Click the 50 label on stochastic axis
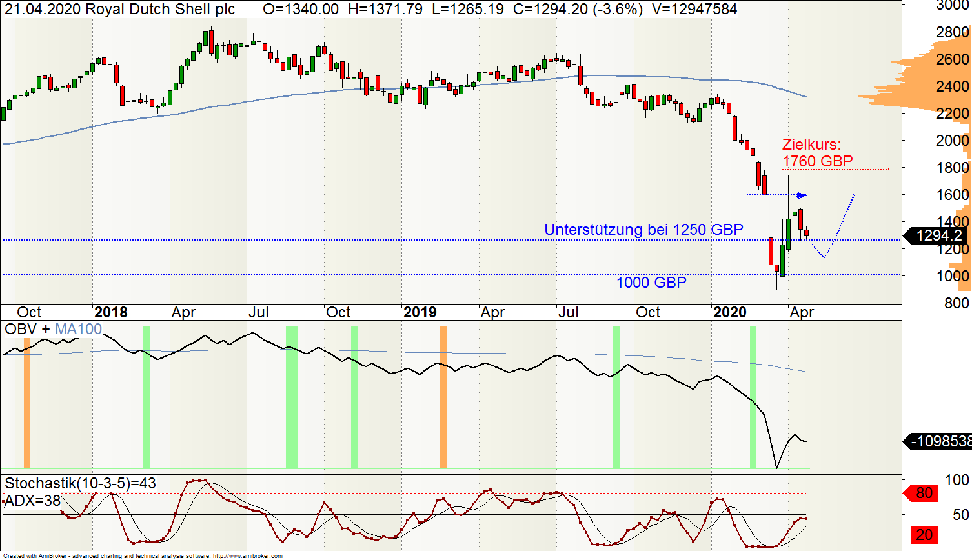Screen dimensions: 972x560 pos(961,515)
